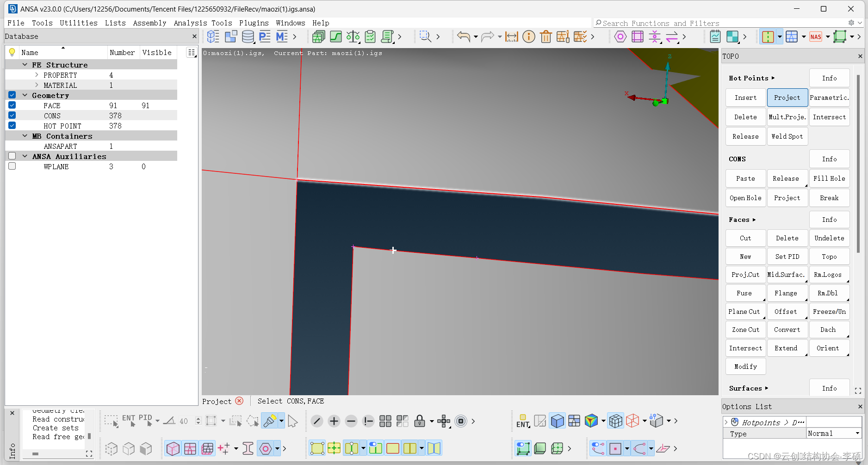Open the Assembly menu
This screenshot has height=465, width=868.
tap(149, 23)
